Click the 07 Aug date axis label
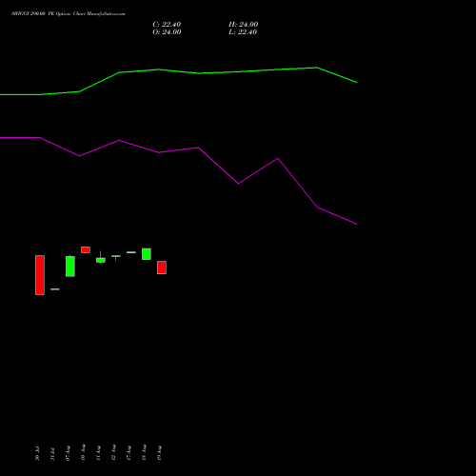 tap(68, 453)
